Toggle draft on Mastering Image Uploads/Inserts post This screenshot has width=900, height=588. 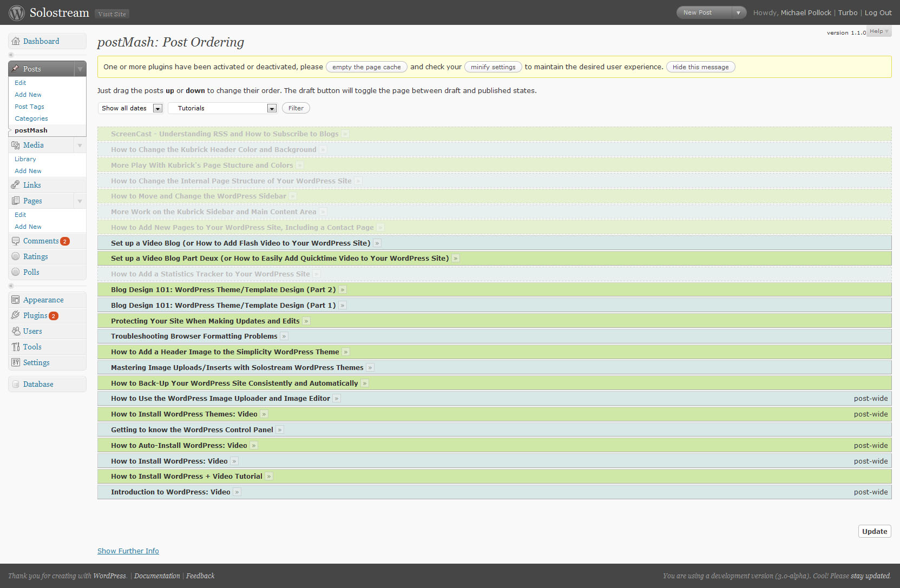click(x=370, y=368)
